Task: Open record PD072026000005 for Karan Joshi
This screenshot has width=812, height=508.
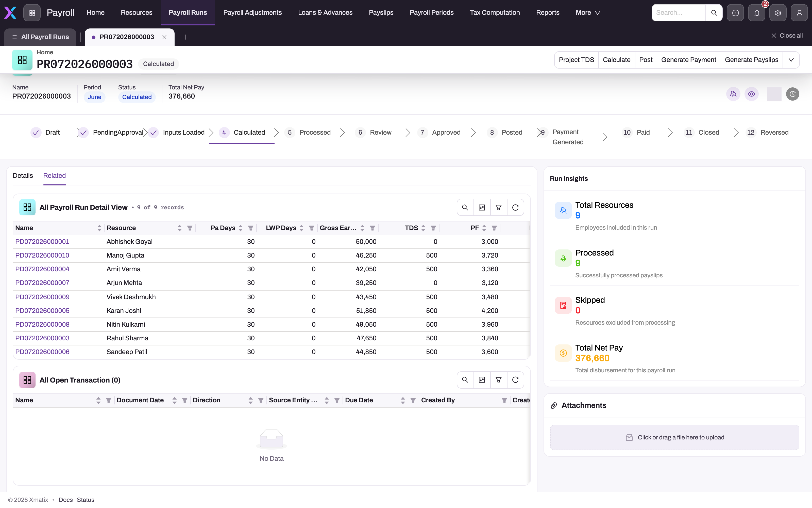Action: 42,311
